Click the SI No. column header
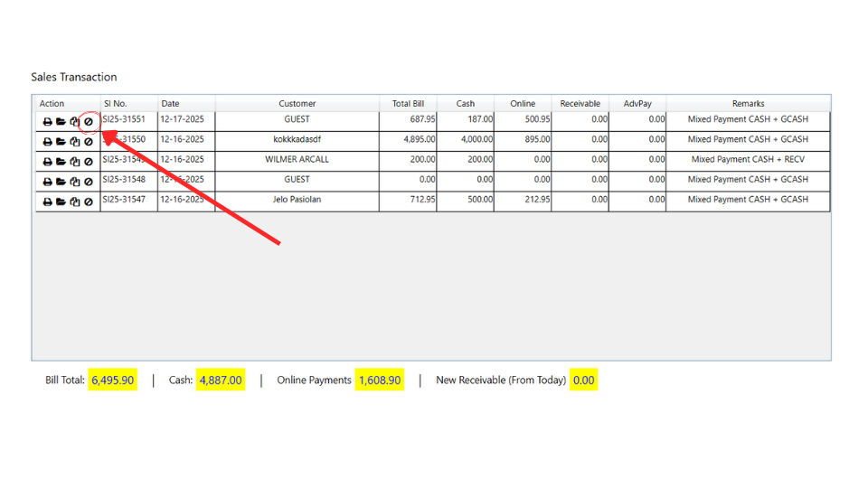This screenshot has width=868, height=488. coord(115,104)
